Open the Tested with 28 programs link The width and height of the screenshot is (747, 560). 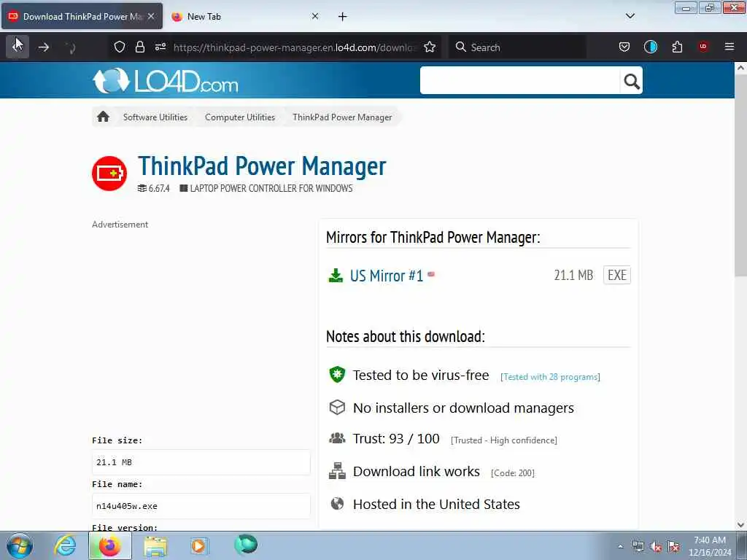click(550, 377)
